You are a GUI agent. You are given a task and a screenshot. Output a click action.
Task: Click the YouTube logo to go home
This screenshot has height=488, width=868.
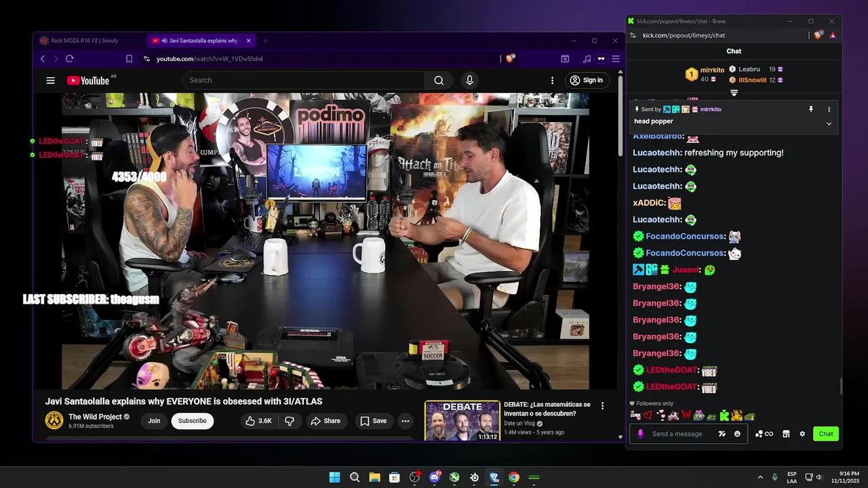pos(88,80)
